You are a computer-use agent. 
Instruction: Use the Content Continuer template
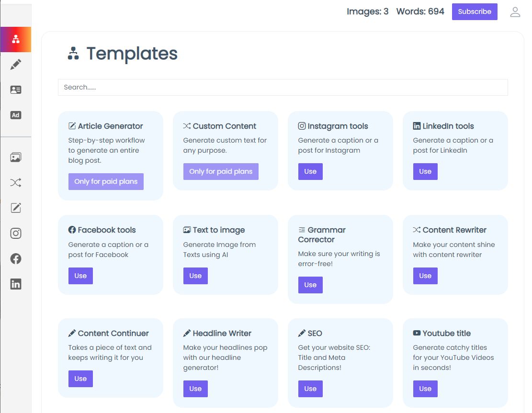(80, 379)
